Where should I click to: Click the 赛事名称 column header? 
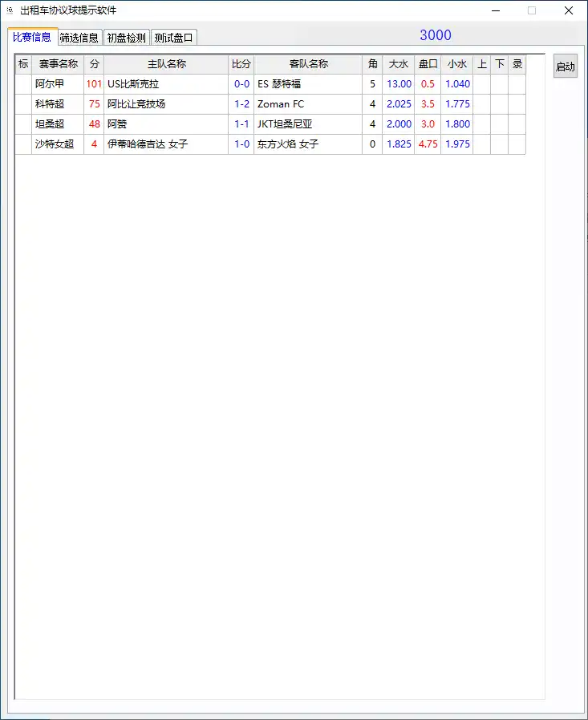[58, 64]
